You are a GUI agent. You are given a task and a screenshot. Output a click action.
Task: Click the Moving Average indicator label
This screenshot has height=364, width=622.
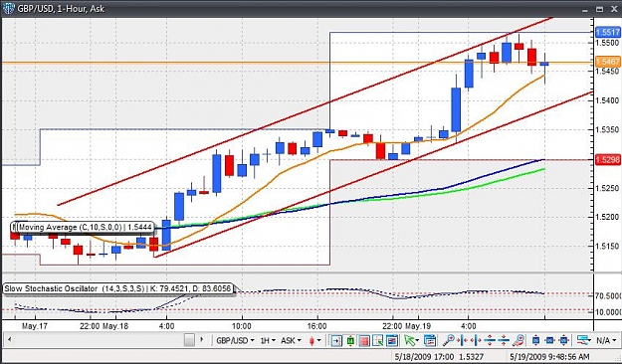click(86, 227)
